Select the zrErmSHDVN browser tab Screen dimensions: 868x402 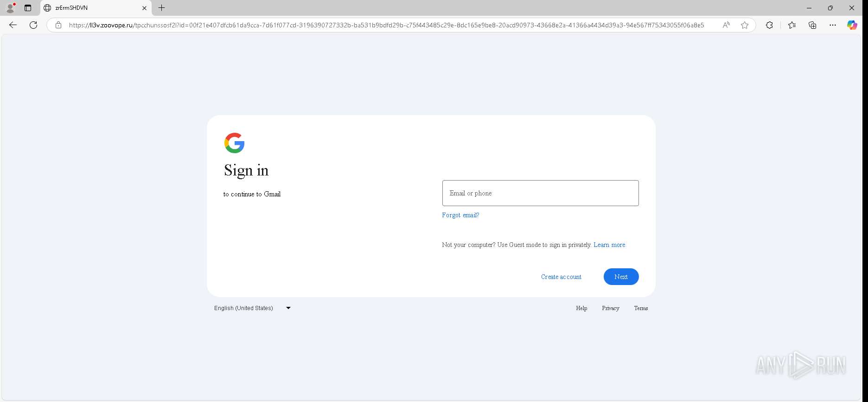click(96, 8)
